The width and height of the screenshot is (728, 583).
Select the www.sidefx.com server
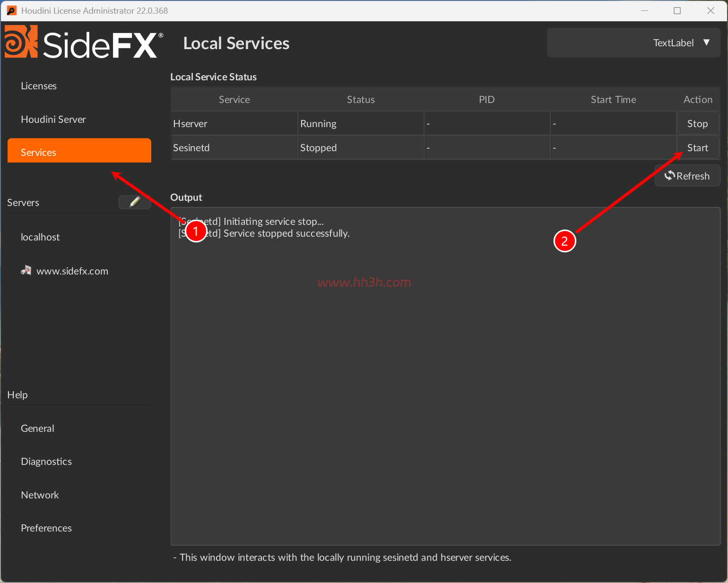(x=72, y=271)
